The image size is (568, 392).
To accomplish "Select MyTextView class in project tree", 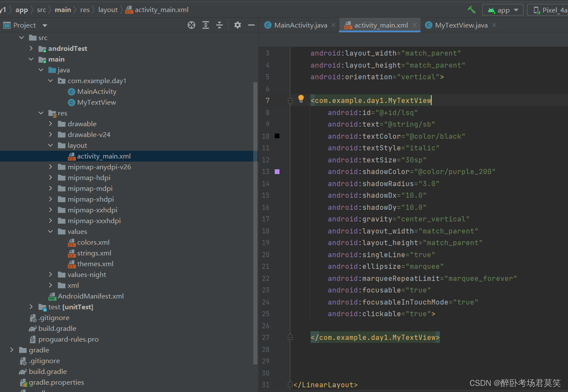I will (x=92, y=102).
